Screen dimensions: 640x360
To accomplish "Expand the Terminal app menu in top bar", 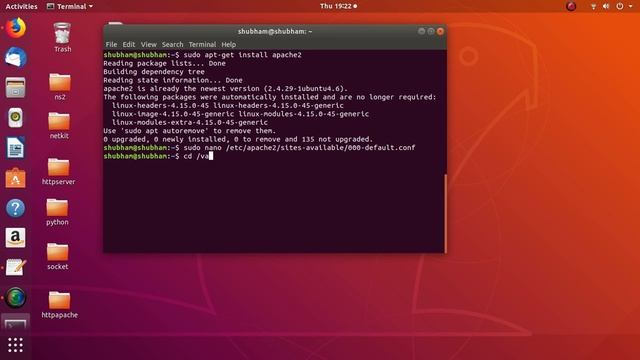I will [70, 6].
